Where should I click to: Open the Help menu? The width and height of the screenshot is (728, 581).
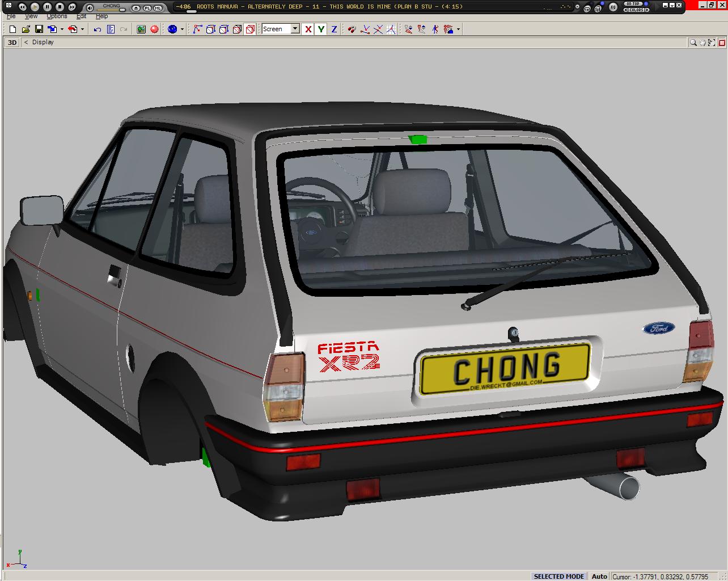tap(101, 16)
